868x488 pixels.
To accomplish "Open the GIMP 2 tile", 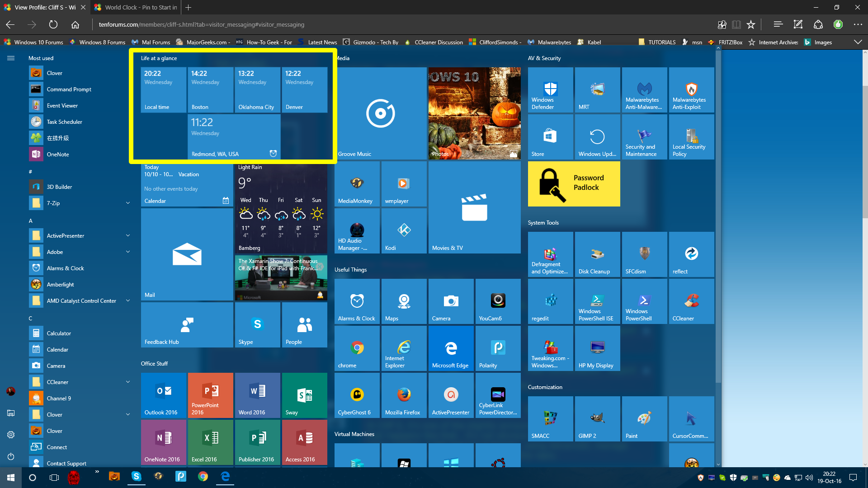I will tap(597, 419).
